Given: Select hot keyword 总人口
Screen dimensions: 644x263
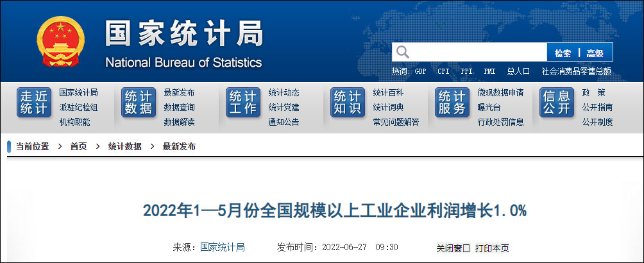Looking at the screenshot, I should pos(518,71).
